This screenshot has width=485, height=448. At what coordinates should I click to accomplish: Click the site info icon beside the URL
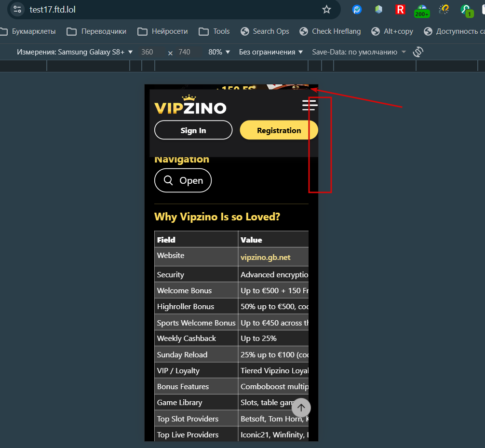click(x=17, y=9)
